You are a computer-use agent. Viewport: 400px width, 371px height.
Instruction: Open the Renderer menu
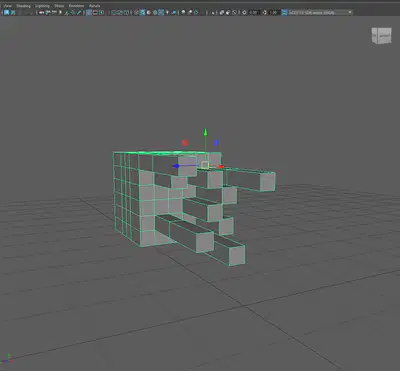[x=76, y=6]
